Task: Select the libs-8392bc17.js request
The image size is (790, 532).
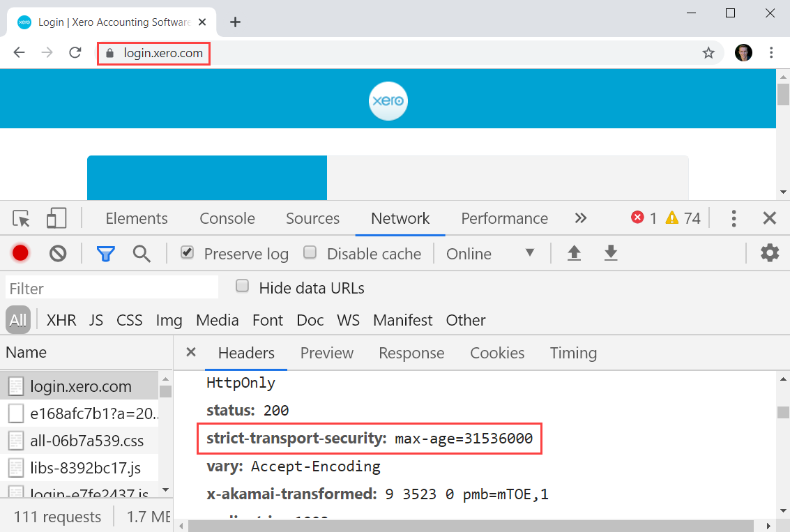Action: pyautogui.click(x=79, y=468)
